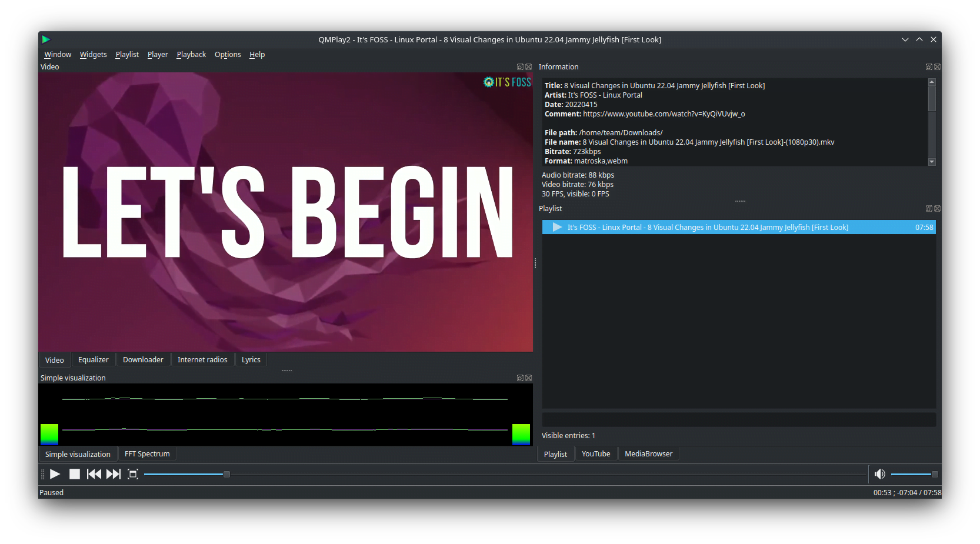Open the Playback menu
The width and height of the screenshot is (980, 544).
(191, 54)
